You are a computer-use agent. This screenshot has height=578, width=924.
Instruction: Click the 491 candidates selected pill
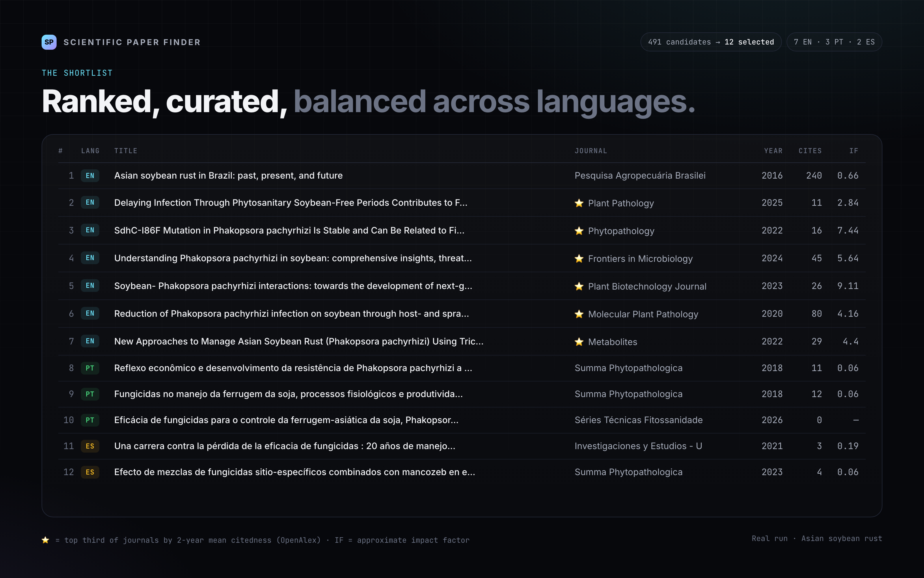(x=711, y=42)
